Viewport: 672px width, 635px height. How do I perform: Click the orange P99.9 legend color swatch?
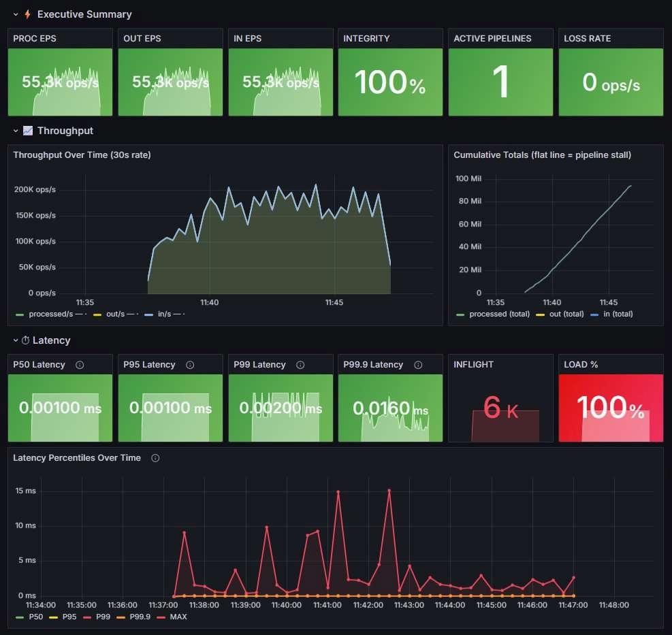tap(121, 617)
